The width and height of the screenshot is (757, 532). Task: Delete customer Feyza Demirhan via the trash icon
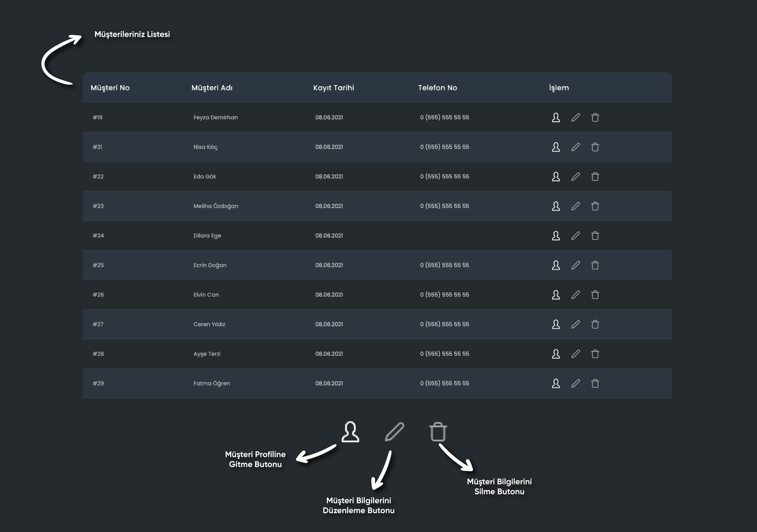coord(595,117)
